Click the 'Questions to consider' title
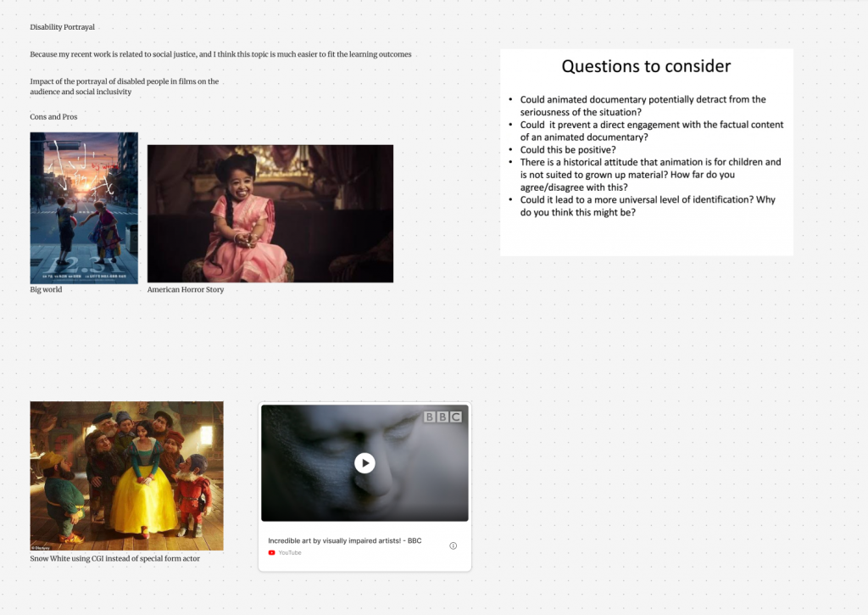This screenshot has width=868, height=615. [646, 66]
